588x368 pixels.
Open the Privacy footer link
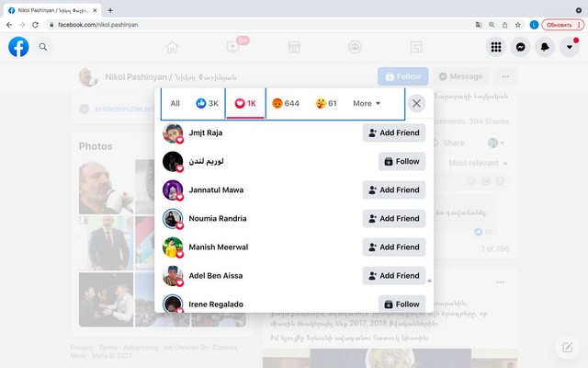click(82, 348)
